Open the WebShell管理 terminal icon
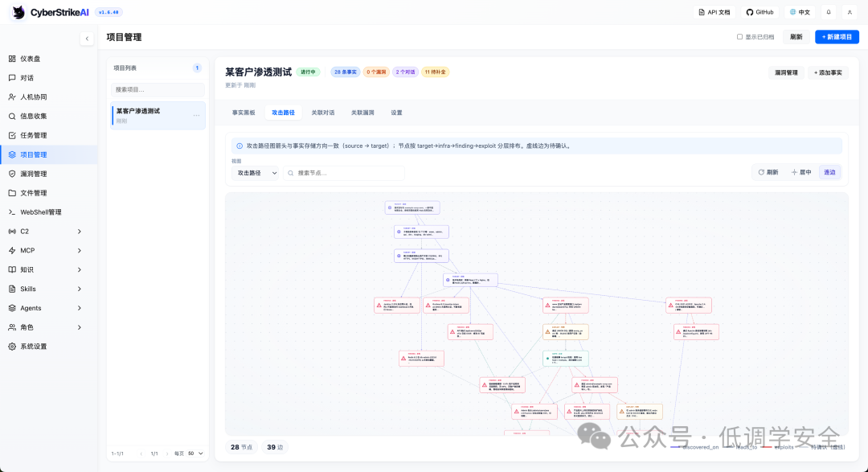 [12, 212]
